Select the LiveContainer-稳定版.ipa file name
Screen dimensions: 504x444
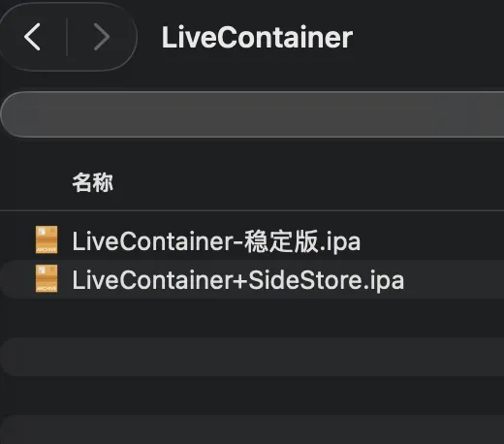pyautogui.click(x=216, y=241)
